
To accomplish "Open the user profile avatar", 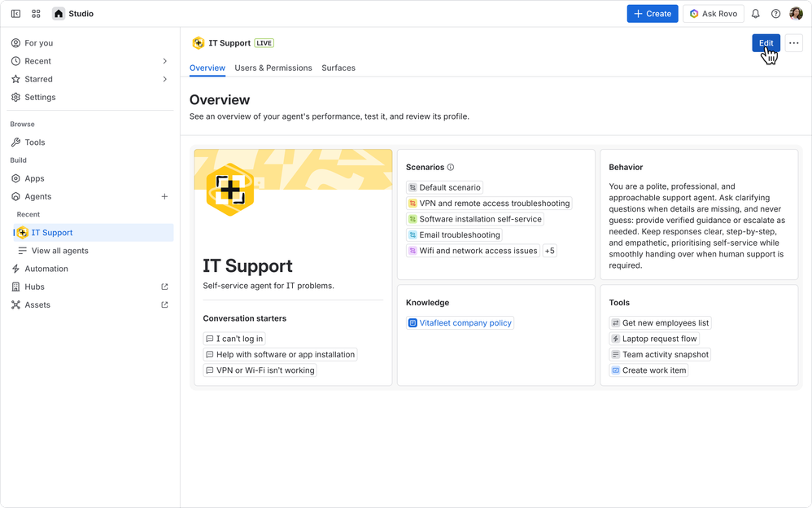I will [x=796, y=14].
